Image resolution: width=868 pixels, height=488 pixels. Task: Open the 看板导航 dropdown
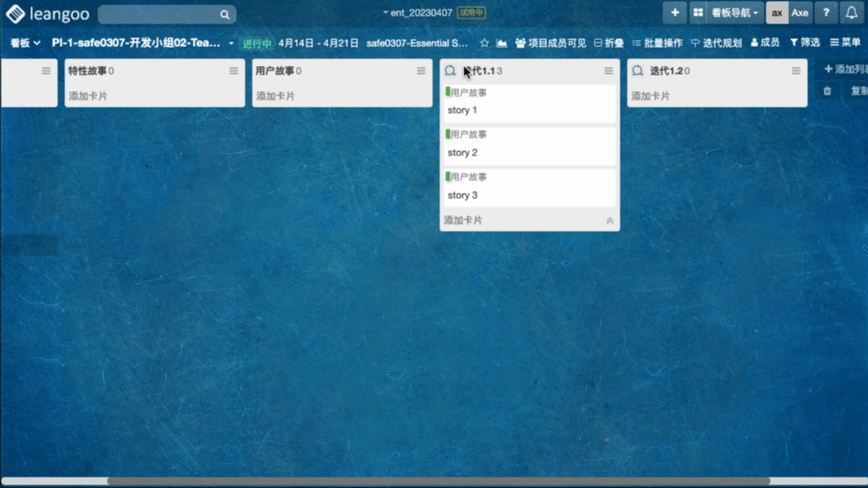(x=727, y=13)
